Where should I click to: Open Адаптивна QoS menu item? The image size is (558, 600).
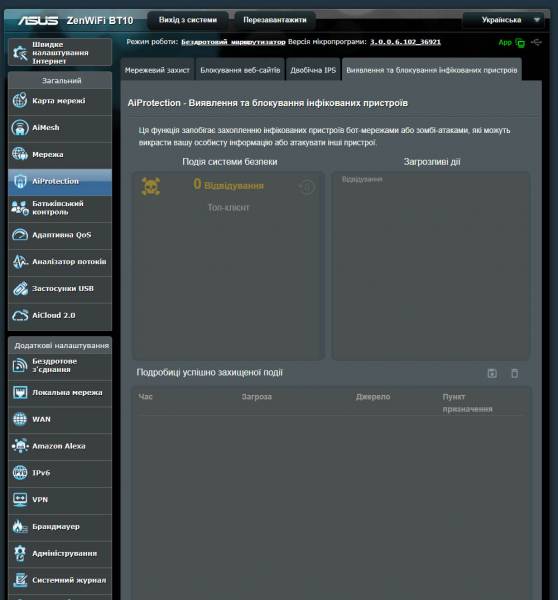click(x=60, y=235)
